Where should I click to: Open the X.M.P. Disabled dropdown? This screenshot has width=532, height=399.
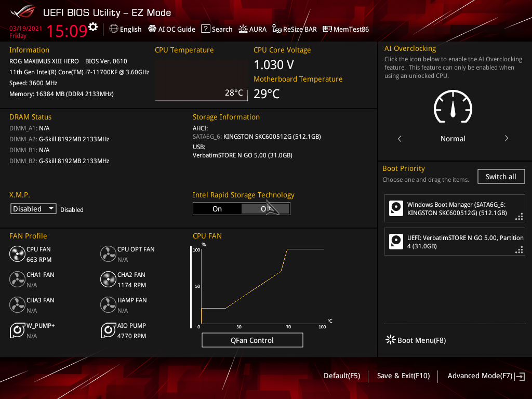(33, 209)
